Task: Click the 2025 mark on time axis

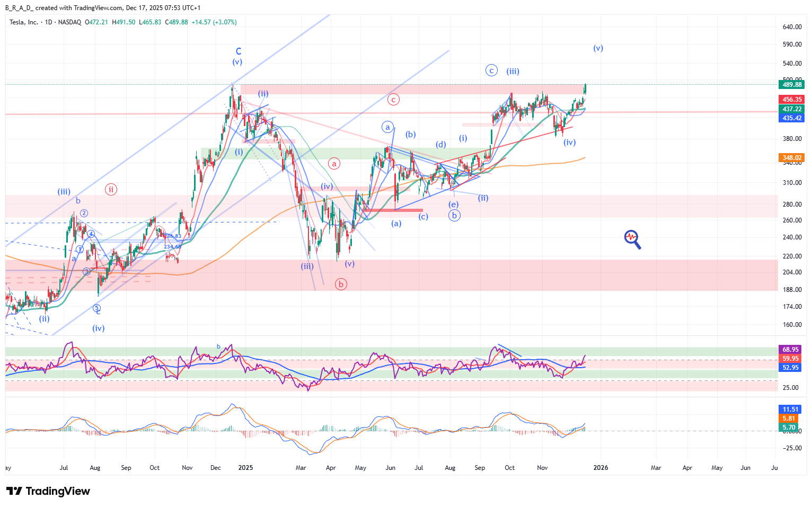Action: [245, 468]
